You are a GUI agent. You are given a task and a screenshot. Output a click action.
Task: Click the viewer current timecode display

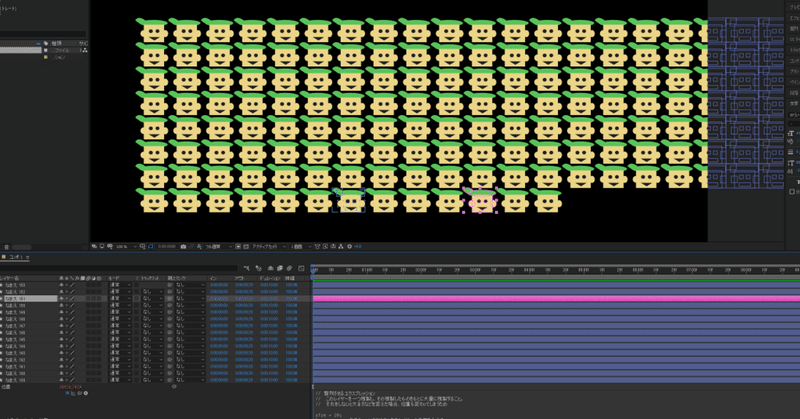coord(167,247)
